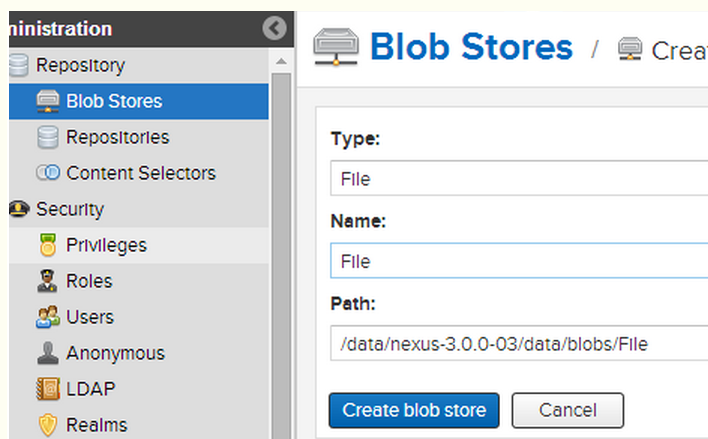This screenshot has width=708, height=439.
Task: Cancel the blob store creation
Action: (567, 410)
